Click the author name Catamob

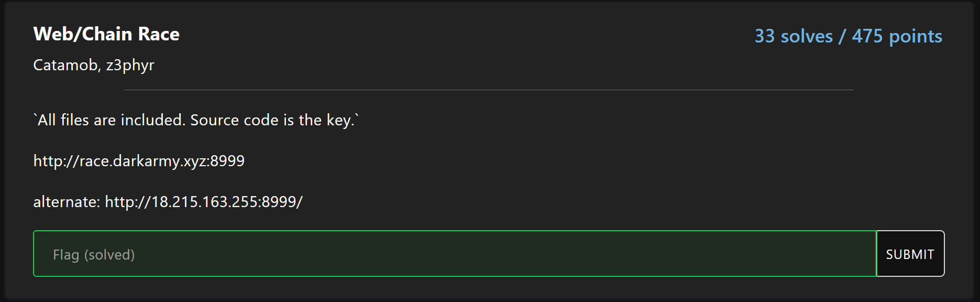[x=65, y=65]
